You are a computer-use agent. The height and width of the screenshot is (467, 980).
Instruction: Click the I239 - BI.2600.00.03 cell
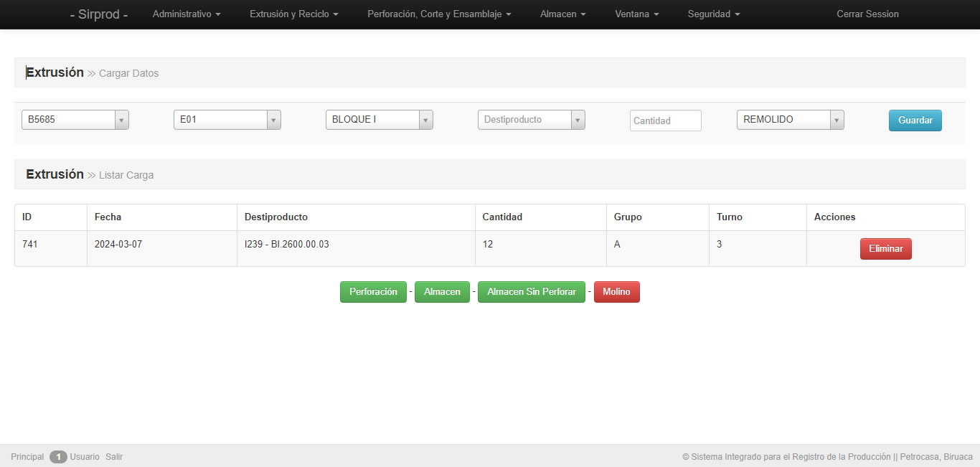click(x=356, y=248)
